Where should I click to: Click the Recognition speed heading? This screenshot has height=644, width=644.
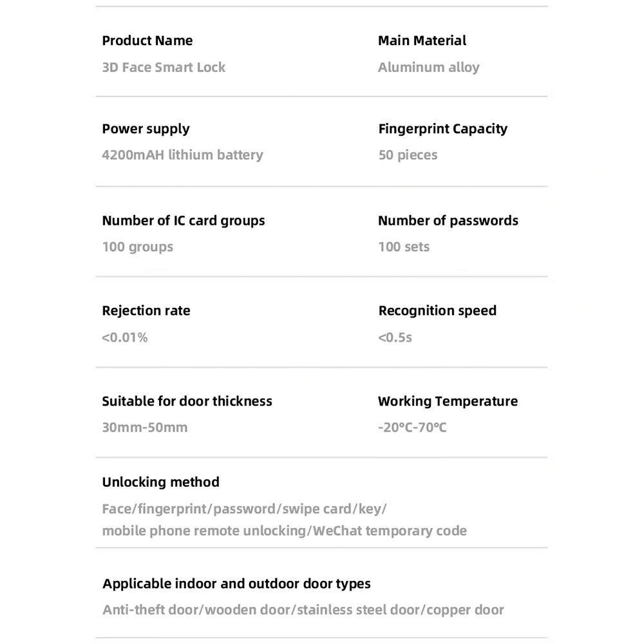tap(437, 311)
